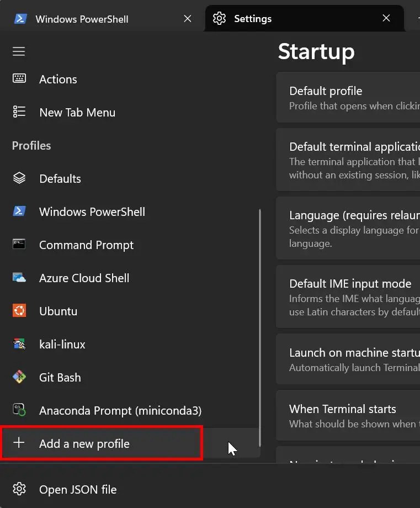Screen dimensions: 420x508
Task: Open the Actions keyboard icon
Action: pos(19,79)
